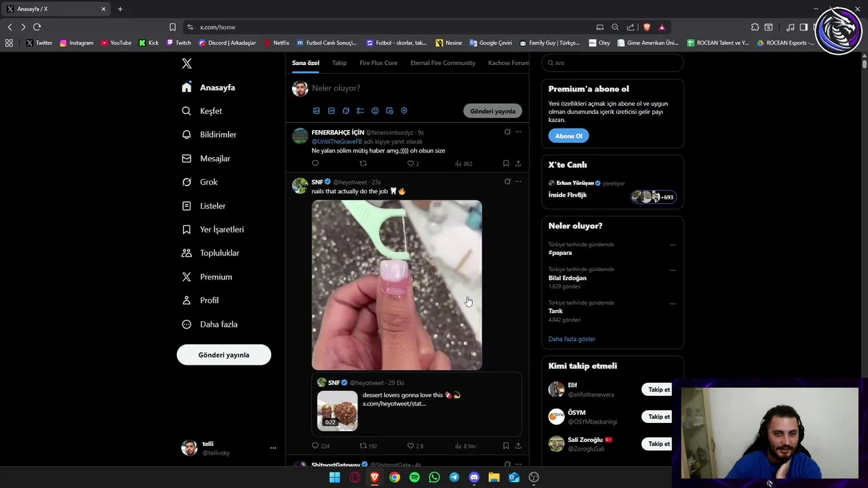The height and width of the screenshot is (488, 868).
Task: Open browser bookmark icon in address bar
Action: pos(172,27)
